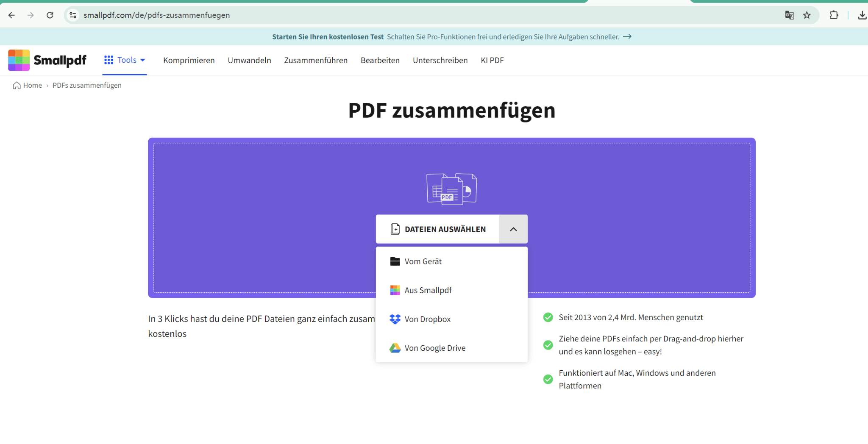This screenshot has width=868, height=444.
Task: Select Von Dropbox option
Action: click(x=452, y=319)
